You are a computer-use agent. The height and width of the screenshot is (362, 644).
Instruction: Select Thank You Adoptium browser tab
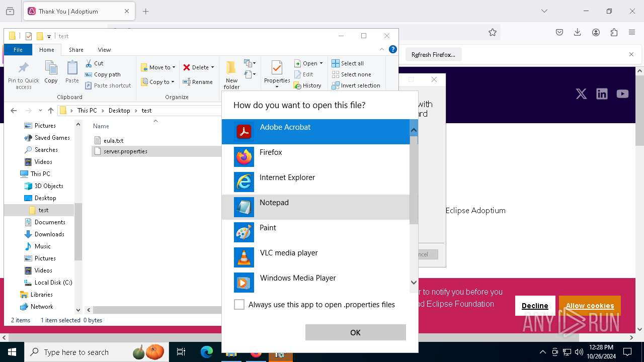pos(78,11)
